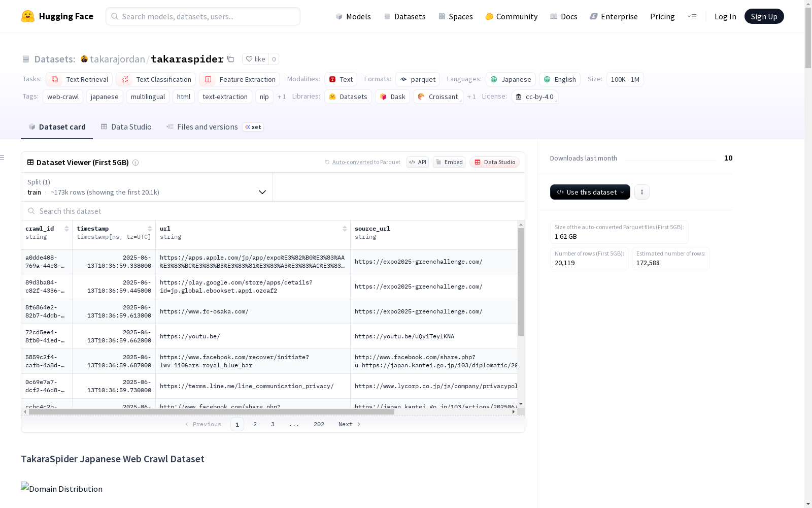Switch to the Dataset card tab
This screenshot has height=508, width=812.
tap(57, 127)
